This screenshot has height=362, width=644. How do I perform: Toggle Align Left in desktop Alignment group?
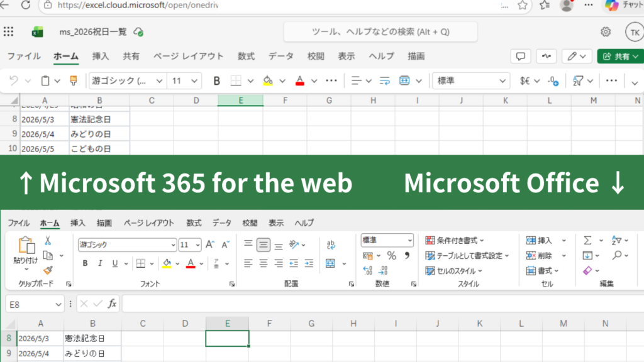[248, 263]
